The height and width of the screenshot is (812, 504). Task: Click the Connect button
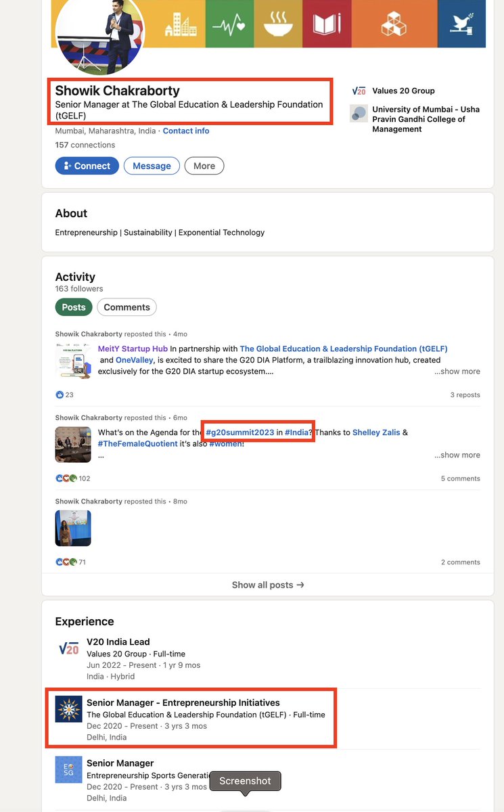tap(87, 166)
